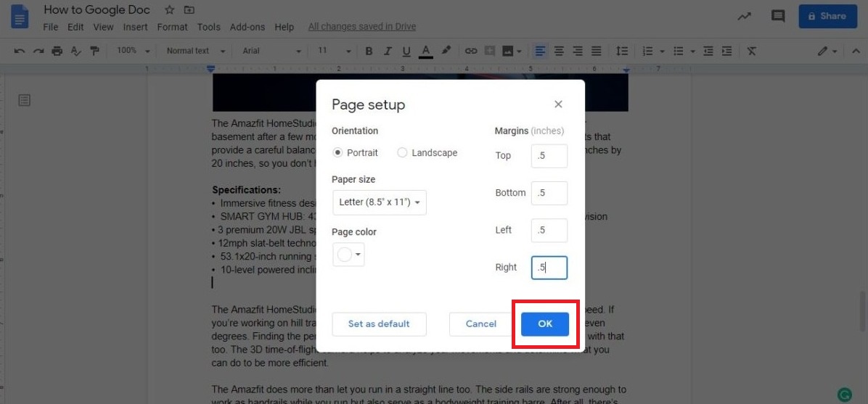
Task: Open the Docs home icon
Action: [20, 17]
